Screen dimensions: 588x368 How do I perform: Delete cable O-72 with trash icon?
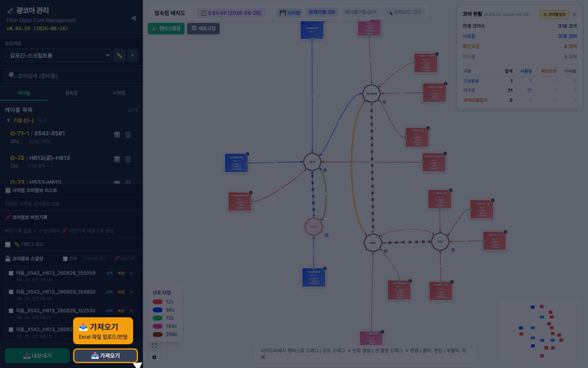click(128, 159)
